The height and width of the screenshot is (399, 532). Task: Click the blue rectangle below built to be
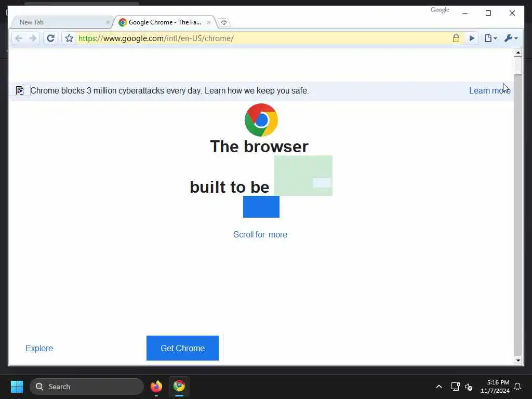[261, 207]
